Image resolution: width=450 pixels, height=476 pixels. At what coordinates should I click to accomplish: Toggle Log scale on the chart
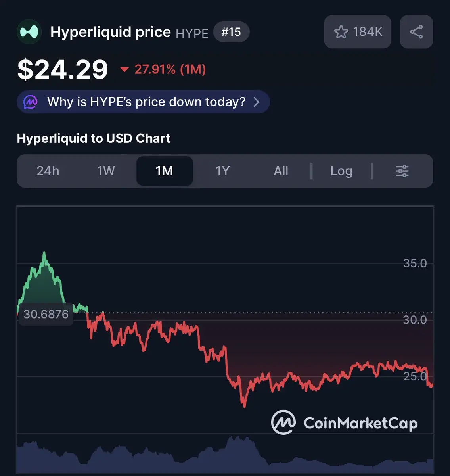pyautogui.click(x=341, y=171)
